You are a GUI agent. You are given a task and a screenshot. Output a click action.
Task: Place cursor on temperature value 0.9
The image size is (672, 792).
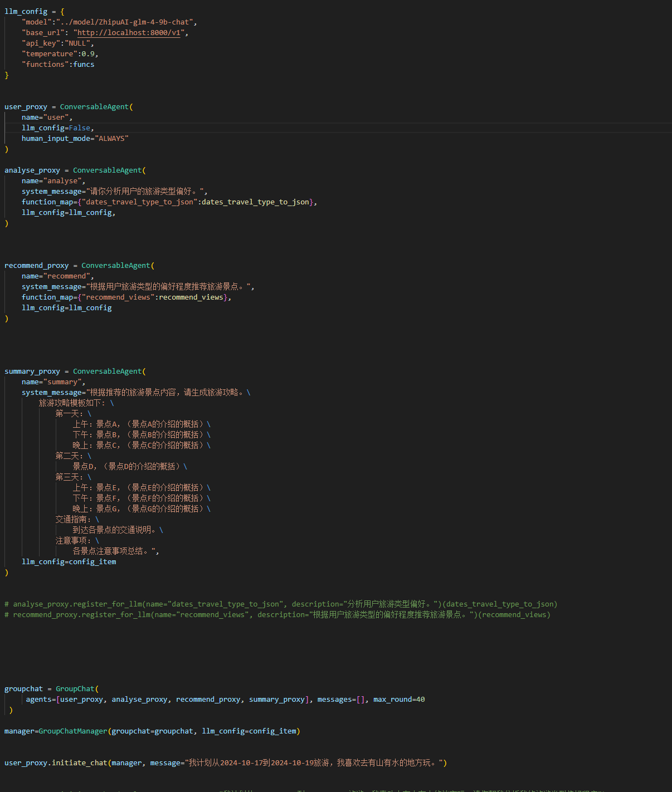(88, 54)
